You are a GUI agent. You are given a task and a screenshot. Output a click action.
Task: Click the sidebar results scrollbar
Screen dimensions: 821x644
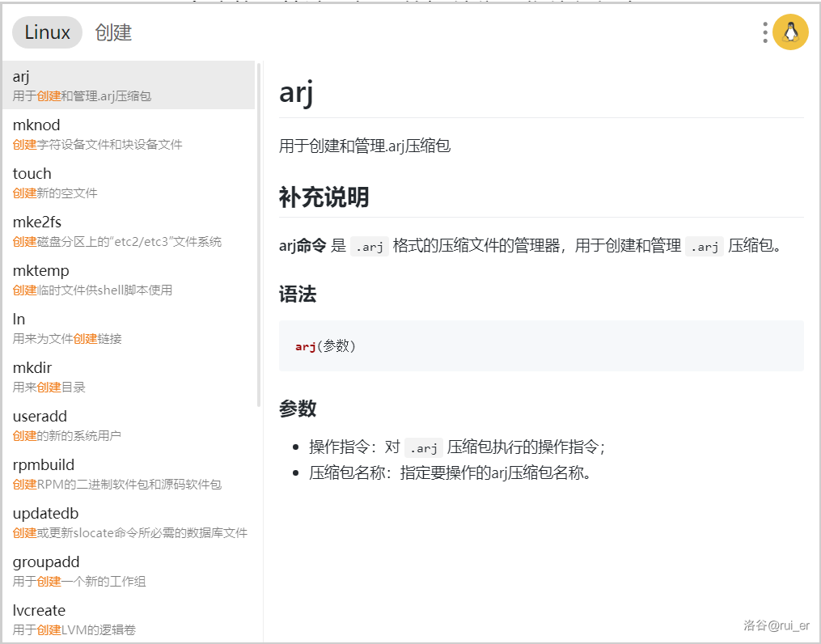click(x=259, y=235)
